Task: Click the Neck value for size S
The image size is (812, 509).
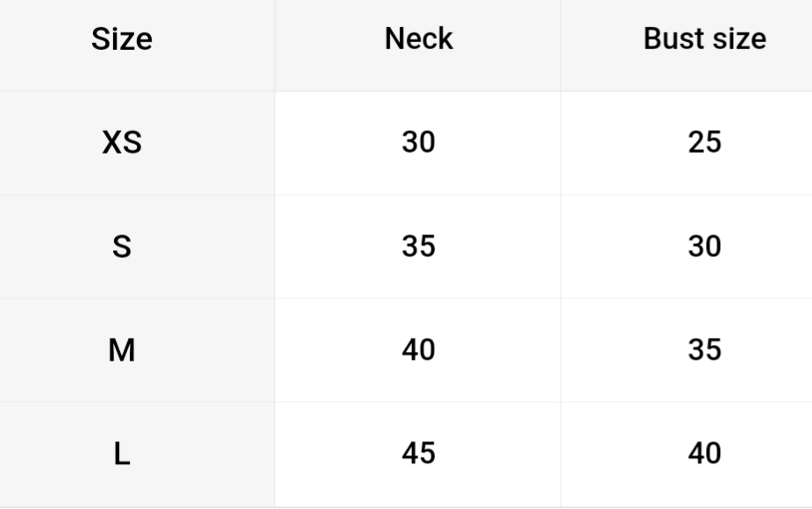Action: coord(418,247)
